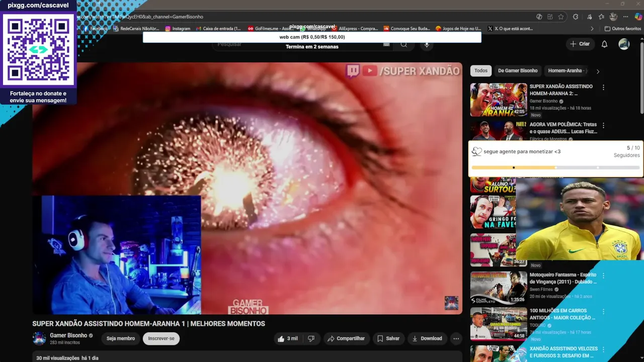Image resolution: width=644 pixels, height=362 pixels.
Task: Click the video title SUPER XANDÃO ASSISTINDO HOMEM-ARANHA 1
Action: 148,324
